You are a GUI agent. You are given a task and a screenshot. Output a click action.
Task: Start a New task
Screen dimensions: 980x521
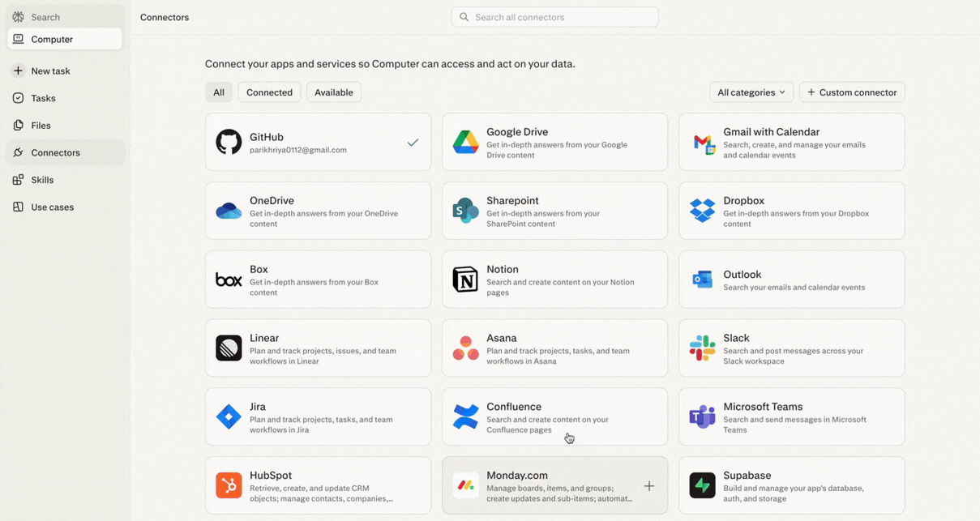click(x=65, y=70)
